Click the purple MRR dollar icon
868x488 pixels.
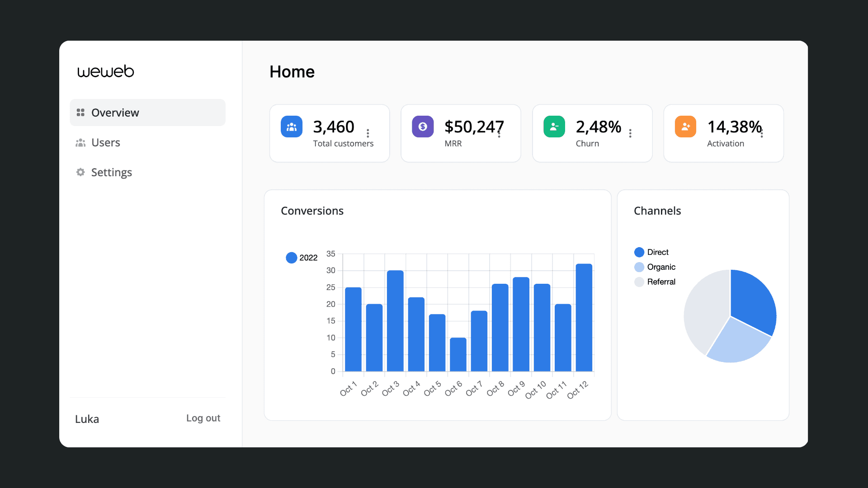point(423,127)
